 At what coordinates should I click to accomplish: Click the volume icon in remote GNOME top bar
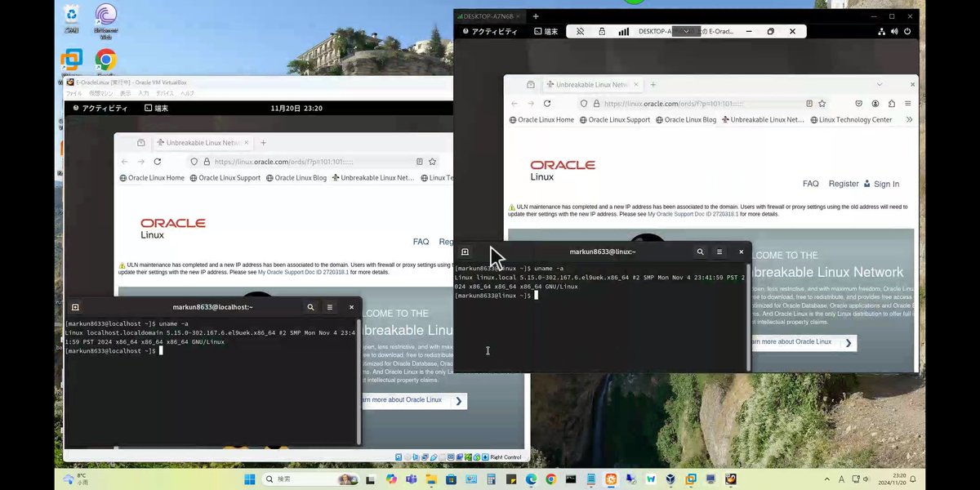894,32
